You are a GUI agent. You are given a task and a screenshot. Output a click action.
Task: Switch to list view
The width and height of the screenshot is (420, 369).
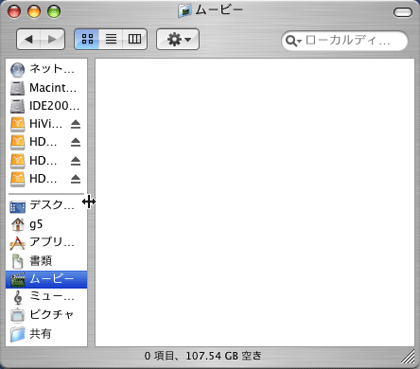[111, 39]
